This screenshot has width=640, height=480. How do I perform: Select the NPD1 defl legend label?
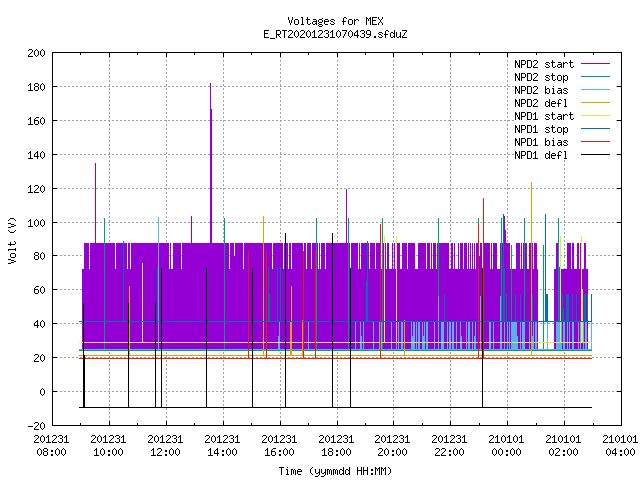pos(541,155)
